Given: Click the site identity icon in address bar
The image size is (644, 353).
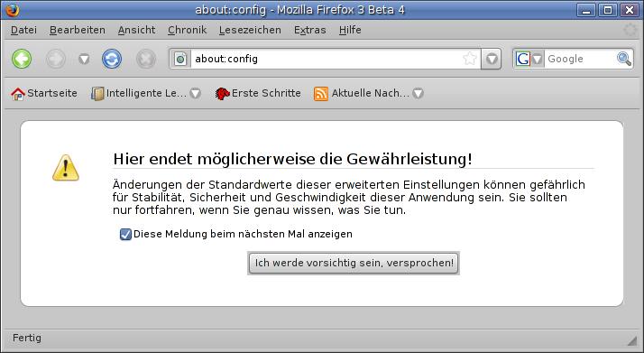Looking at the screenshot, I should tap(179, 60).
